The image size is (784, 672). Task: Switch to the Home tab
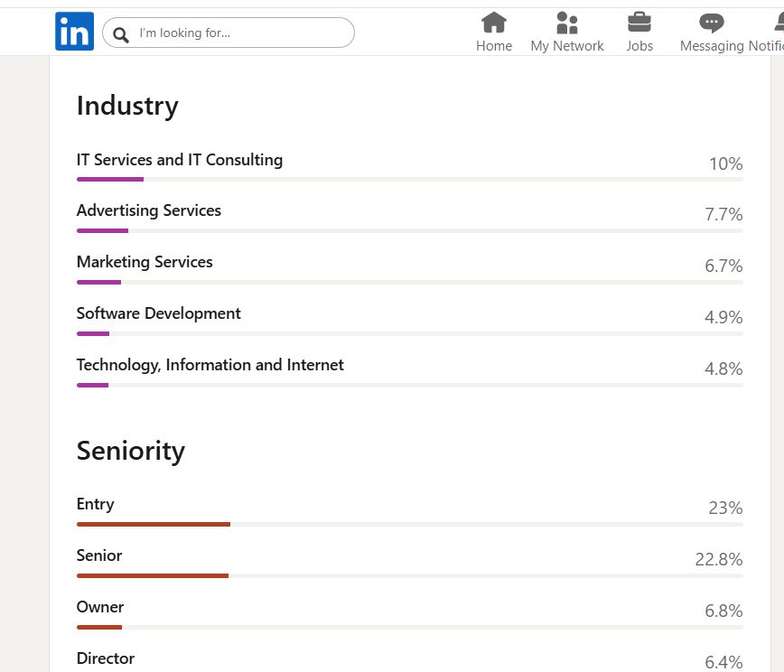click(x=493, y=32)
